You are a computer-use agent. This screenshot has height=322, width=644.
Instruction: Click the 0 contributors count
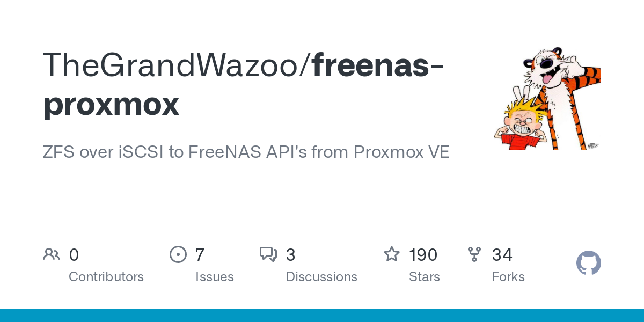coord(74,255)
